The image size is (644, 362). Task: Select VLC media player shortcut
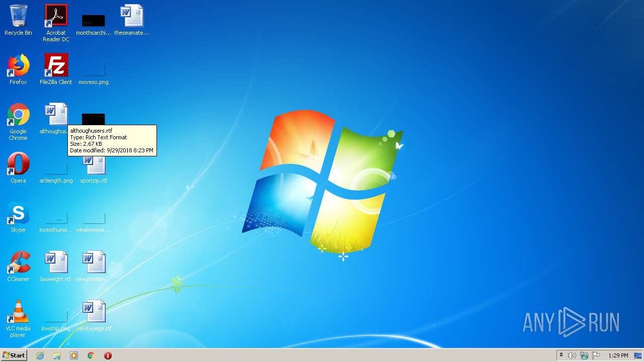(18, 319)
